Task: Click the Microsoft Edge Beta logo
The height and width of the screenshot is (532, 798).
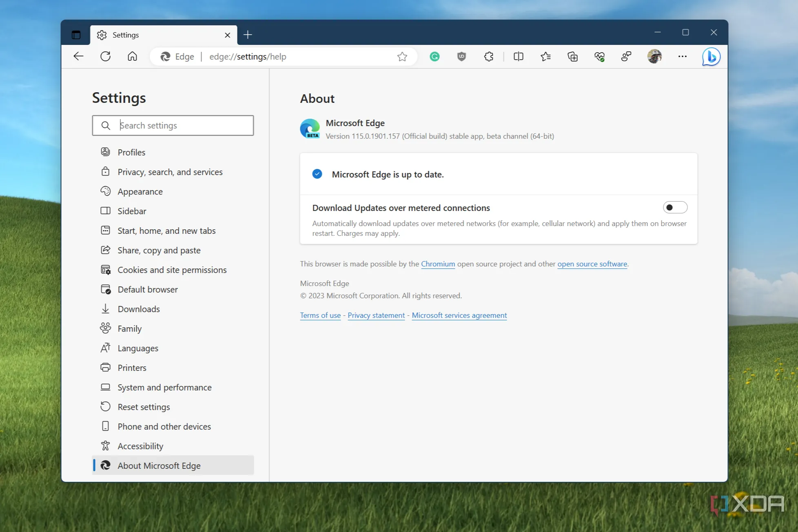Action: point(310,129)
